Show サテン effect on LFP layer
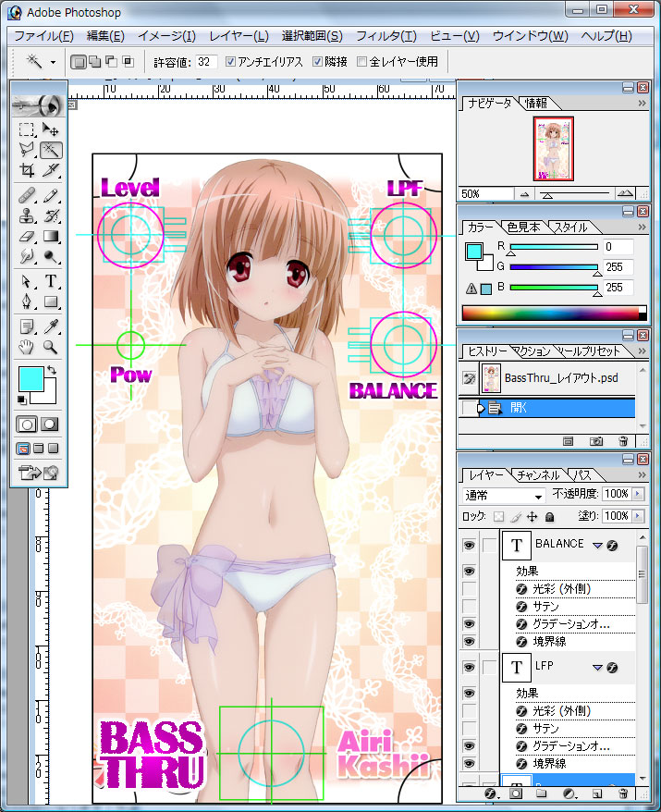 (469, 729)
